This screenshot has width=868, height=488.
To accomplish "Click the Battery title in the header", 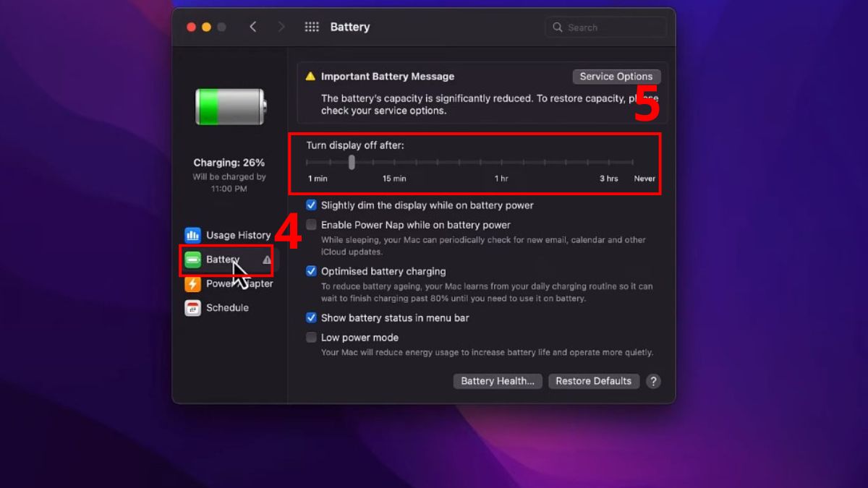I will click(x=350, y=26).
